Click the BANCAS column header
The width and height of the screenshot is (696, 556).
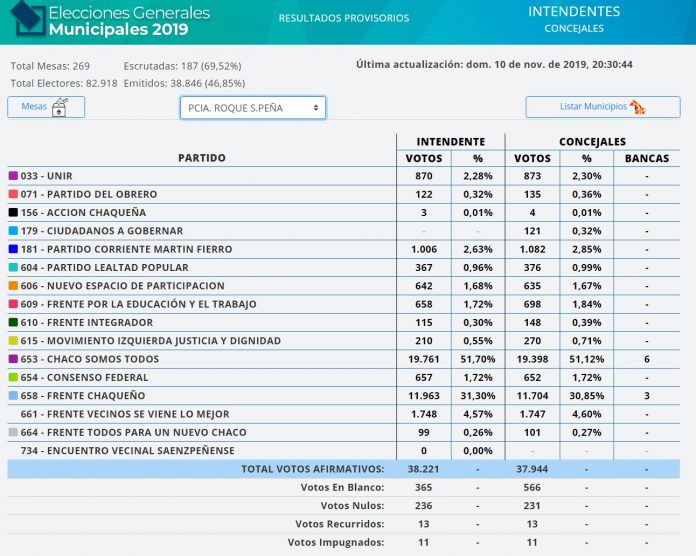tap(647, 158)
